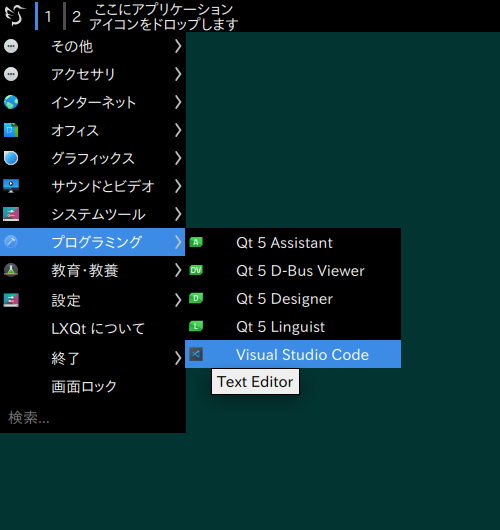Choose 画面ロック to lock the screen

pyautogui.click(x=93, y=386)
